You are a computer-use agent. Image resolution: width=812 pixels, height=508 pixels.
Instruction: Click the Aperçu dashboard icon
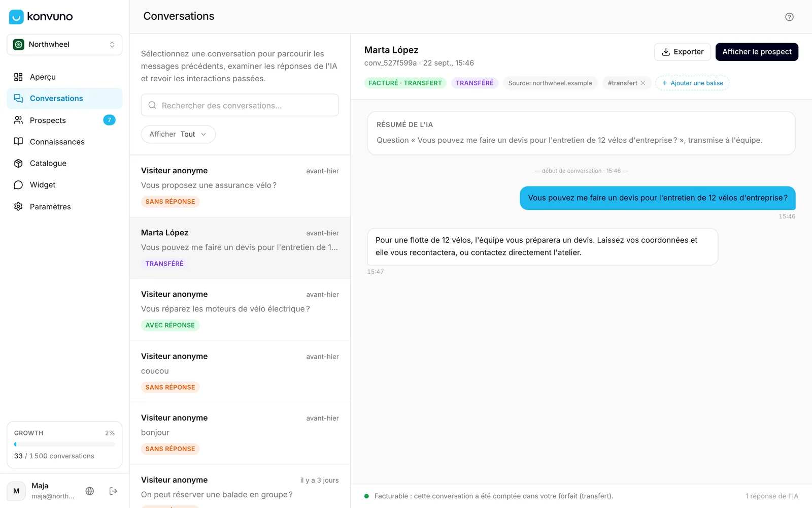[18, 77]
